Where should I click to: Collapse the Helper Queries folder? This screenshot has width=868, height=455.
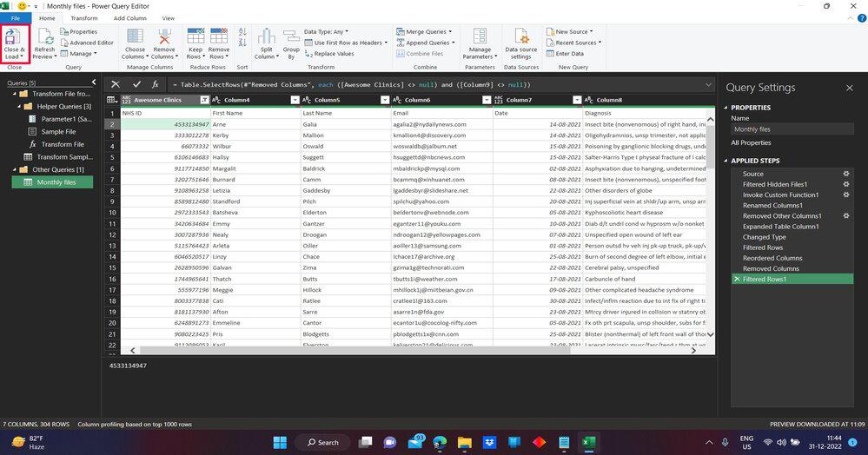[19, 106]
